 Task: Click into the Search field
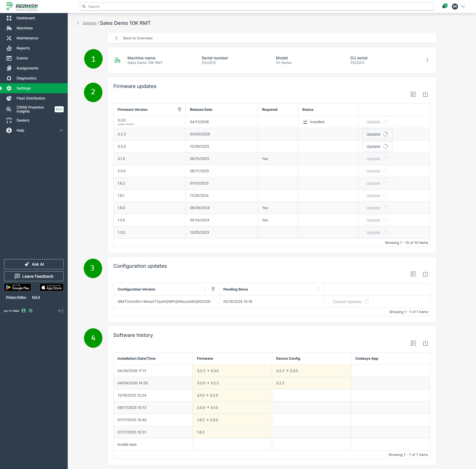pos(257,7)
